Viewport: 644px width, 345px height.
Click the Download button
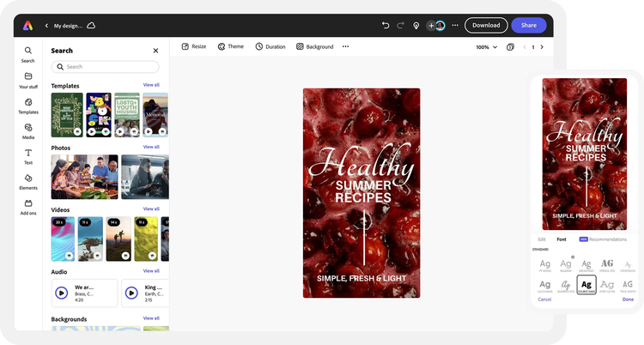coord(486,25)
